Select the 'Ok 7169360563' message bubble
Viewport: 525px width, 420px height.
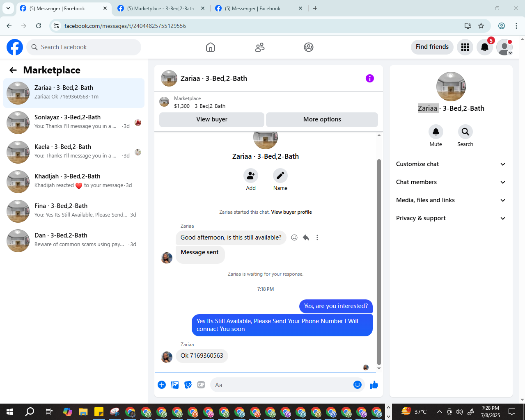(202, 356)
